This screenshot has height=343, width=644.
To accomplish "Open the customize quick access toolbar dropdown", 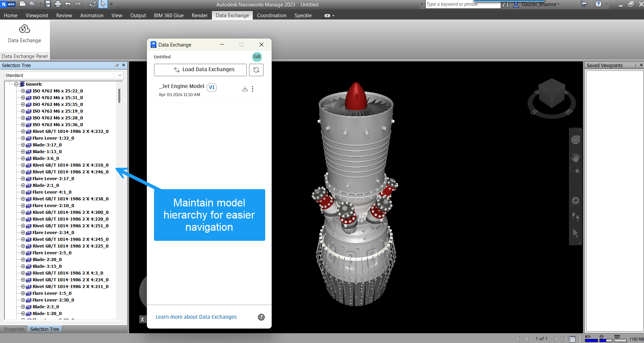I will pyautogui.click(x=111, y=4).
